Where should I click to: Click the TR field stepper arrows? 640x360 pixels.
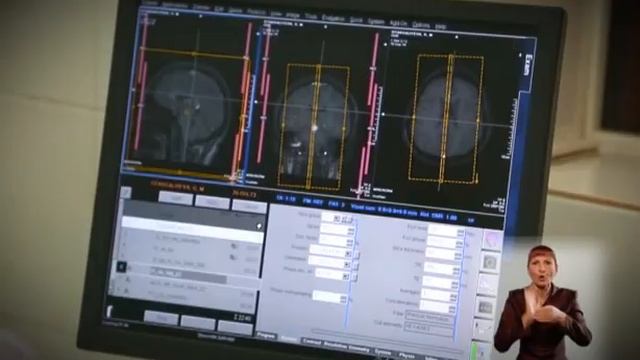(456, 271)
